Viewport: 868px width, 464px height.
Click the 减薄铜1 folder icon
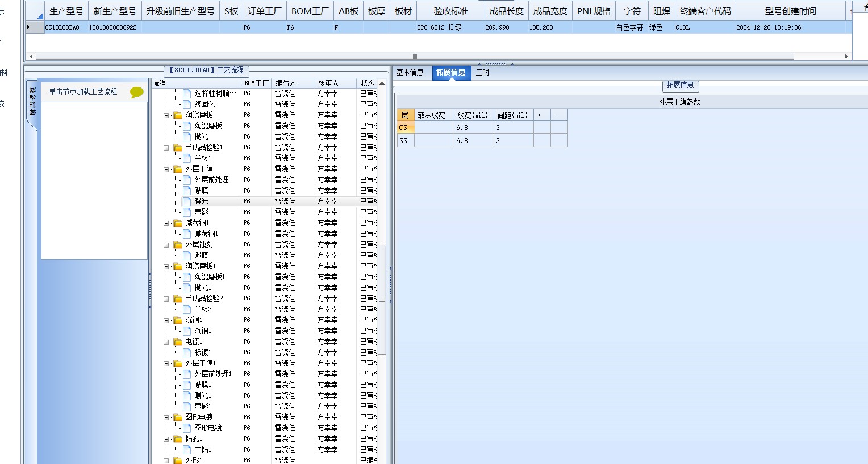(x=178, y=223)
